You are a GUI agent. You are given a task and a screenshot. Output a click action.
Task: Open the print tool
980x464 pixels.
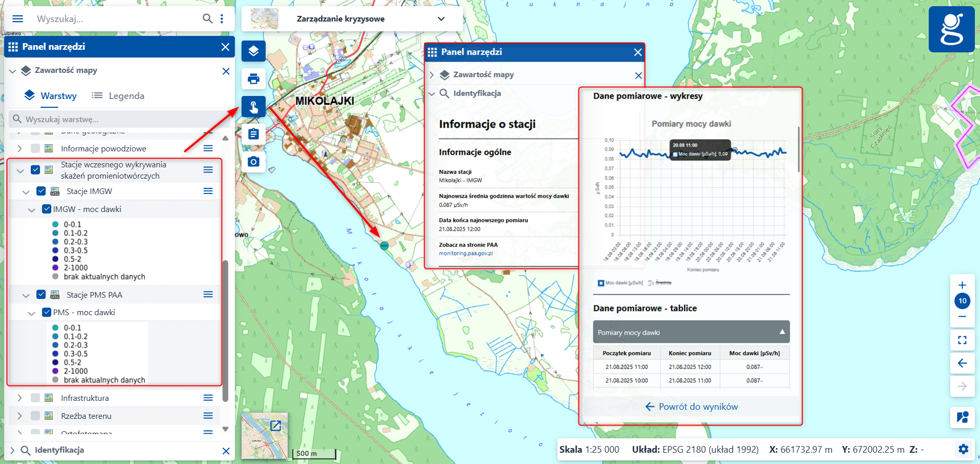[x=253, y=79]
